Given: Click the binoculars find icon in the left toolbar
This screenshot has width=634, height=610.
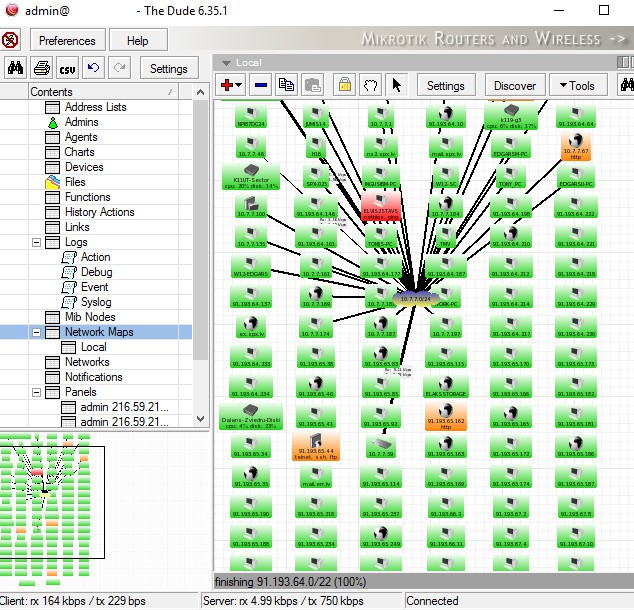Looking at the screenshot, I should (15, 68).
